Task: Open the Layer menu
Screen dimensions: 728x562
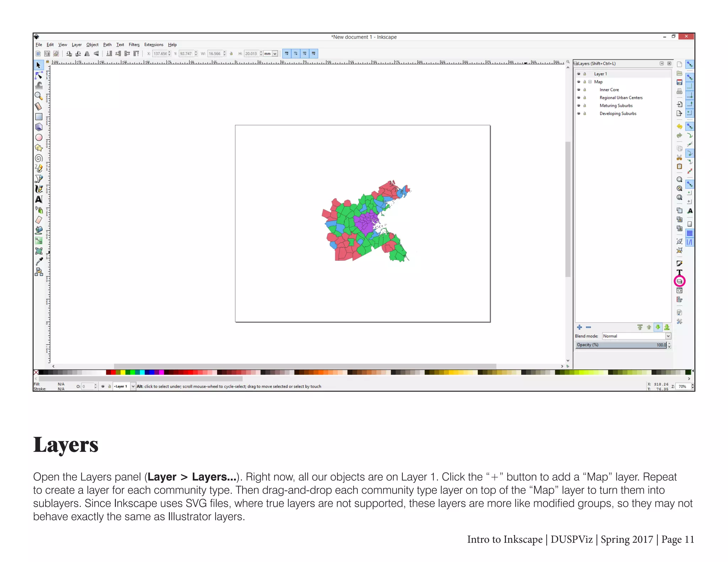Action: [x=76, y=45]
